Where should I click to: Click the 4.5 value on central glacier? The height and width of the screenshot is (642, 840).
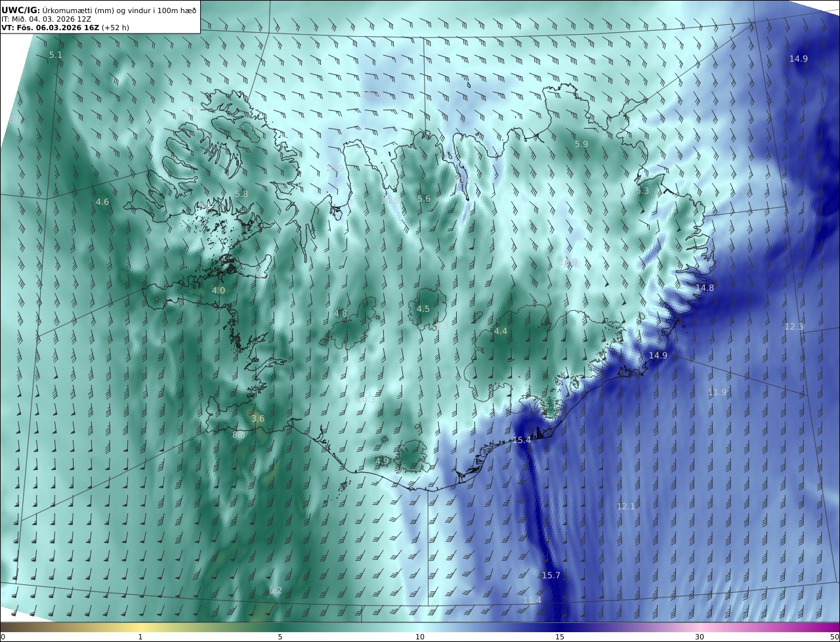[423, 309]
